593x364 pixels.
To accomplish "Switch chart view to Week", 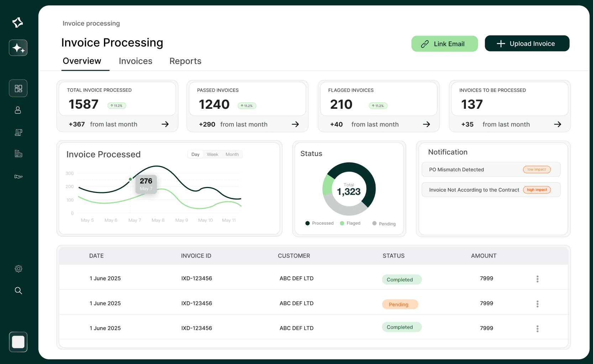I will [x=212, y=154].
